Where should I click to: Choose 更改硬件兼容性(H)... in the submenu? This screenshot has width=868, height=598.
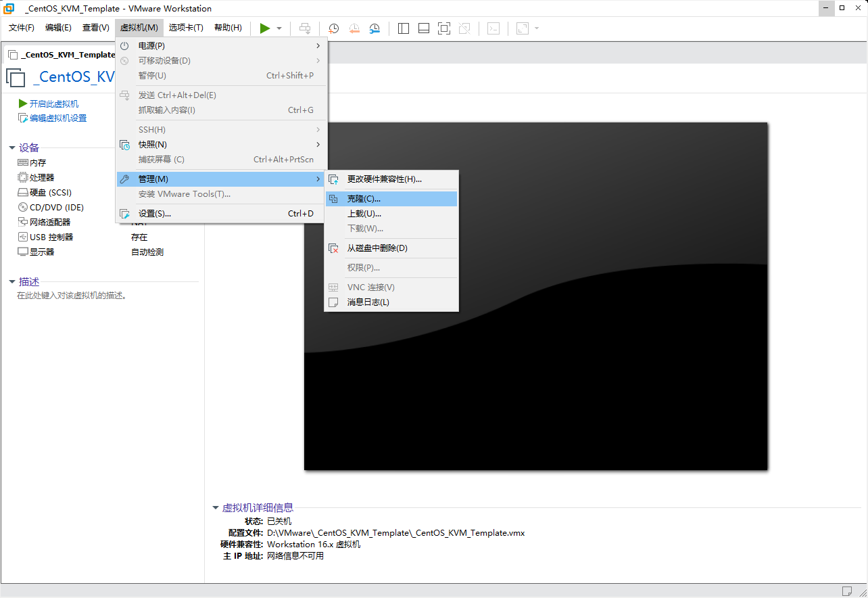(x=391, y=179)
